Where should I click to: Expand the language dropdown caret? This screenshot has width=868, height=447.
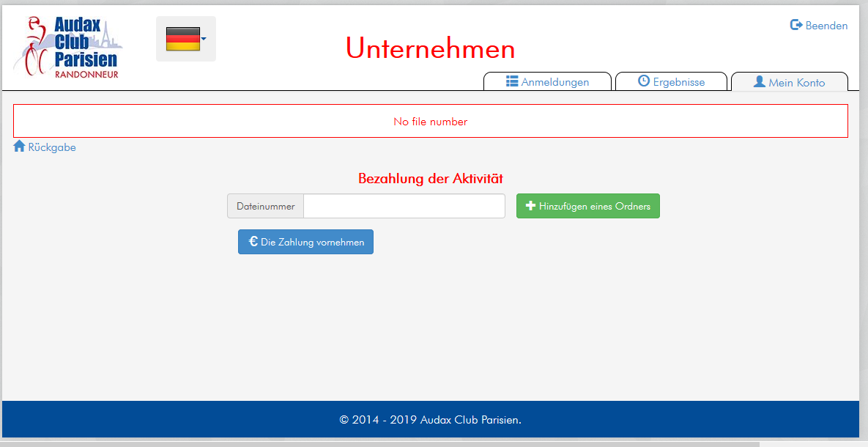(204, 39)
